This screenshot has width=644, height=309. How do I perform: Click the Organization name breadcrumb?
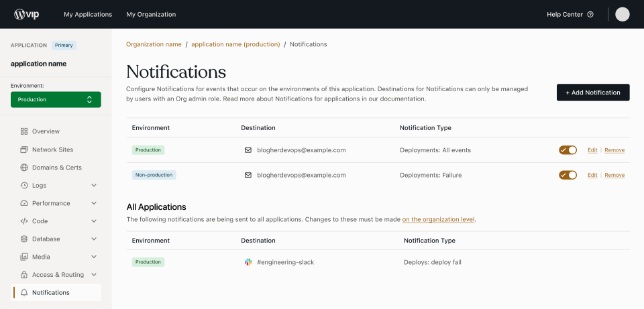(x=154, y=44)
